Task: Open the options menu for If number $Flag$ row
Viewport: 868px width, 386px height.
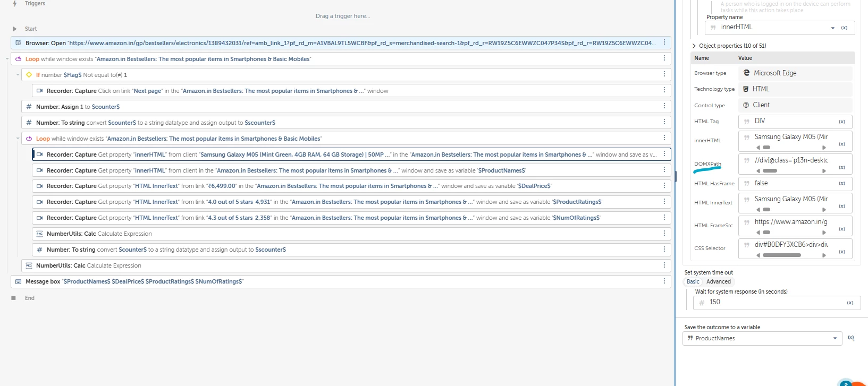Action: click(x=664, y=74)
